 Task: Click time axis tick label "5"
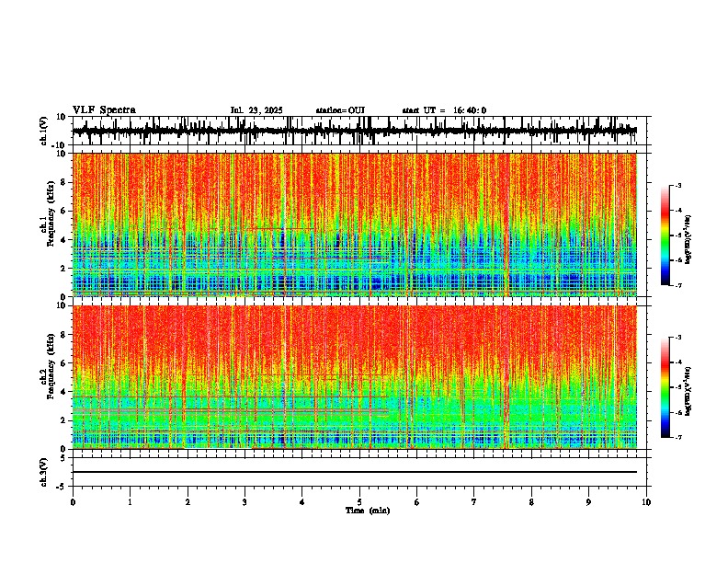[x=359, y=502]
